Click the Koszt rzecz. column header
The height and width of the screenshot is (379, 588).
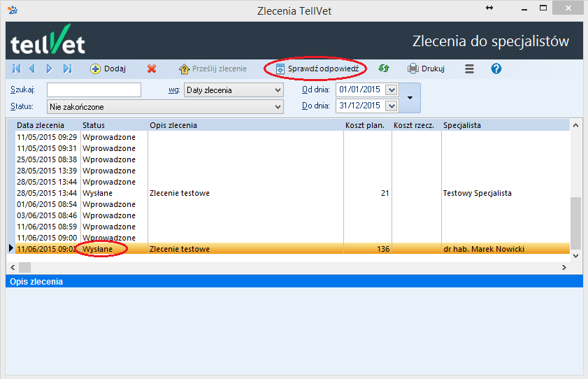click(414, 125)
